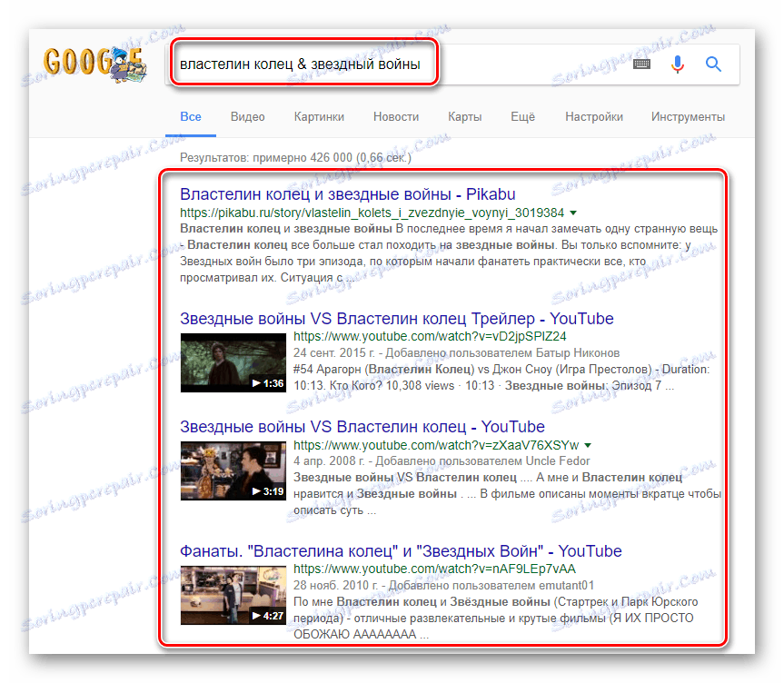Click the pikabu.ru story URL text
The height and width of the screenshot is (683, 784).
[x=372, y=213]
